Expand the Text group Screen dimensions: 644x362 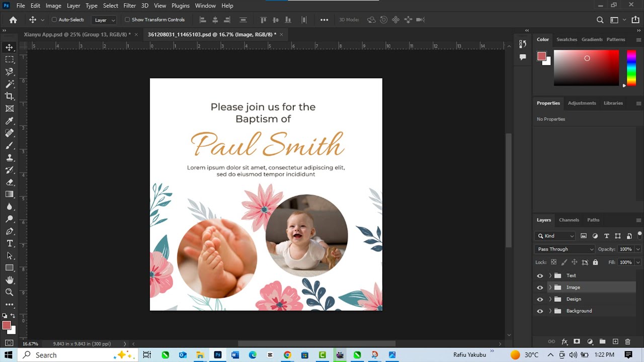[x=550, y=276]
